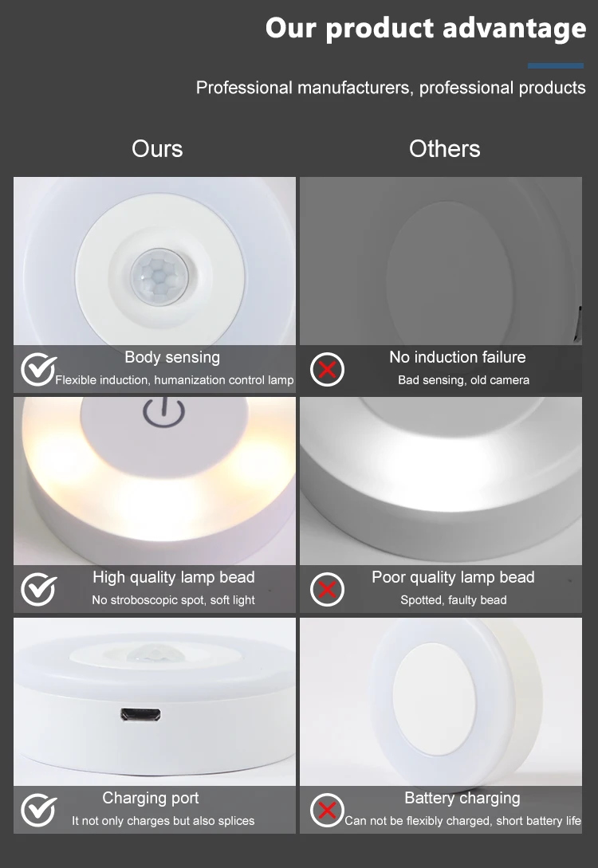
Task: Click the power symbol on the glowing lamp
Action: click(164, 414)
